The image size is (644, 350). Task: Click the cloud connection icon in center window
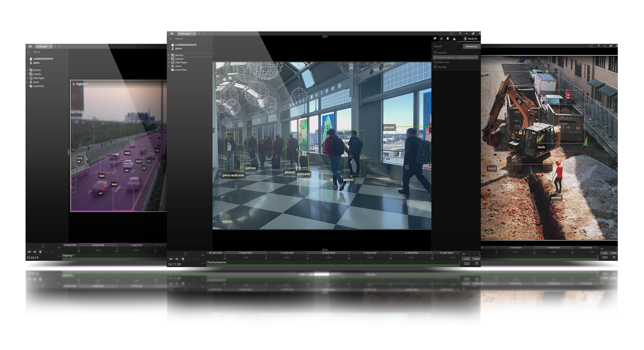452,33
